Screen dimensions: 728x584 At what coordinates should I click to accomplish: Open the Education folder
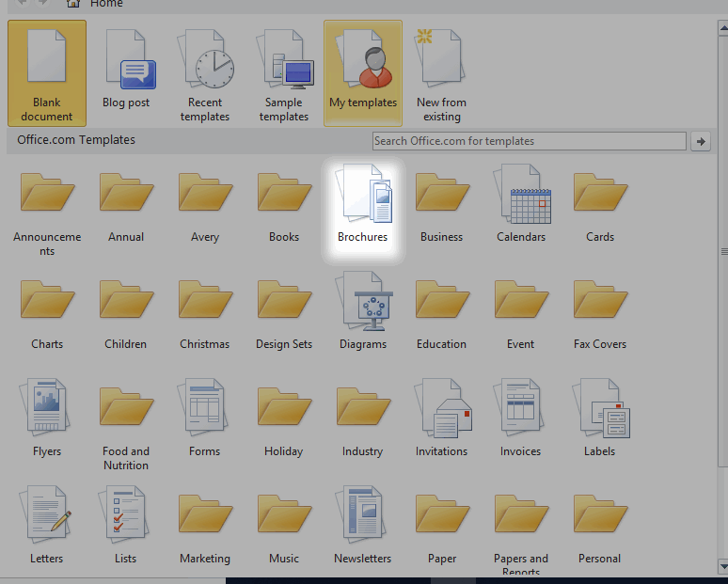[x=441, y=313]
